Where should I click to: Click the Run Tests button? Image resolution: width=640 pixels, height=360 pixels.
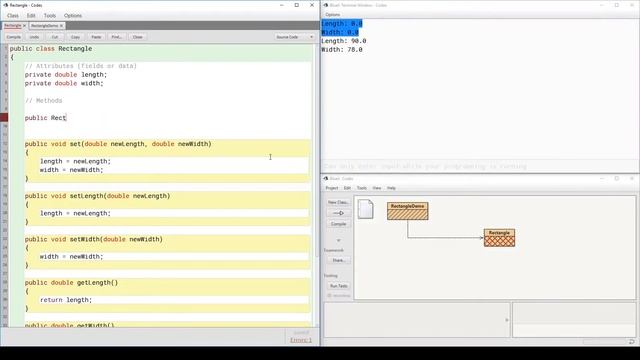pyautogui.click(x=338, y=286)
